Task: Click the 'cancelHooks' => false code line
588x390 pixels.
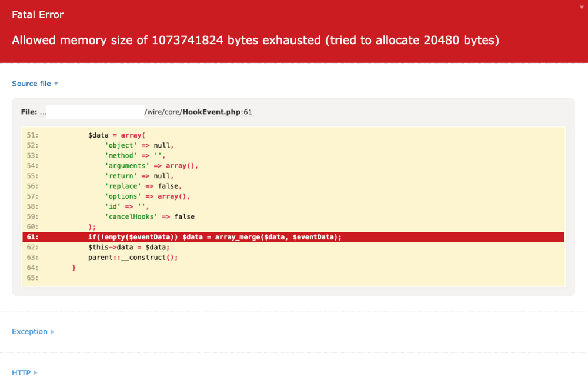Action: [x=149, y=216]
